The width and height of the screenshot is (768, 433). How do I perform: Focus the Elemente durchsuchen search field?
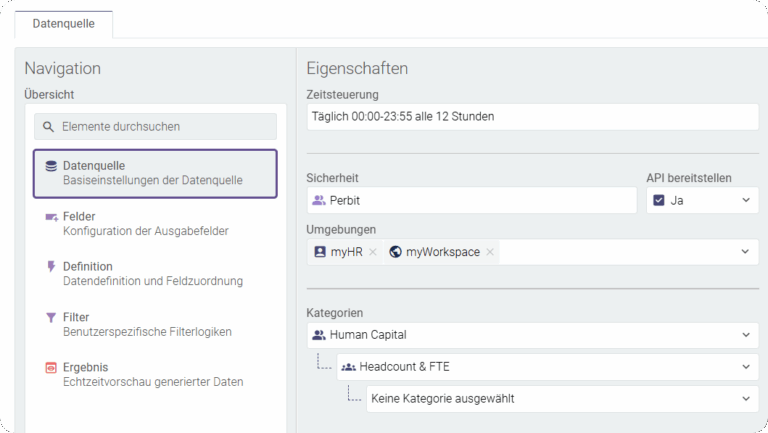click(155, 127)
